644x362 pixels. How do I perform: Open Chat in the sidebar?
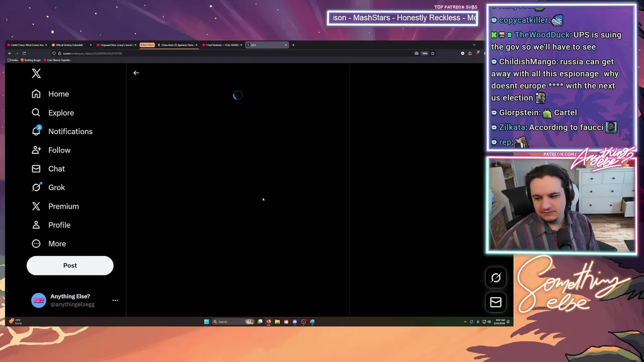(48, 168)
